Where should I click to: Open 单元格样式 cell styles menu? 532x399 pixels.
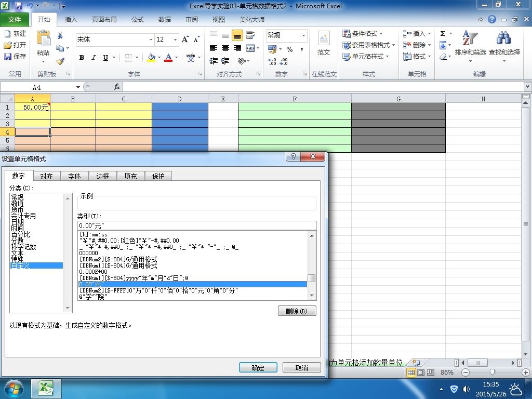(365, 56)
